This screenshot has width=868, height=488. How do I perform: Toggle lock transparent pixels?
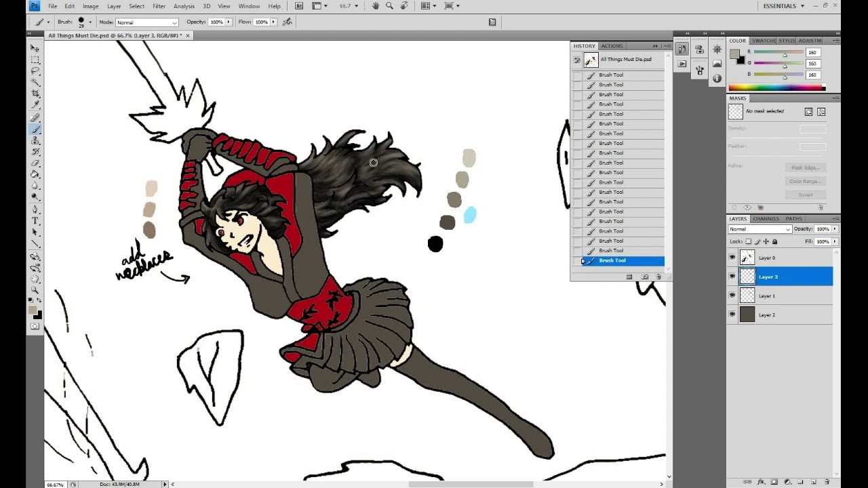click(749, 242)
